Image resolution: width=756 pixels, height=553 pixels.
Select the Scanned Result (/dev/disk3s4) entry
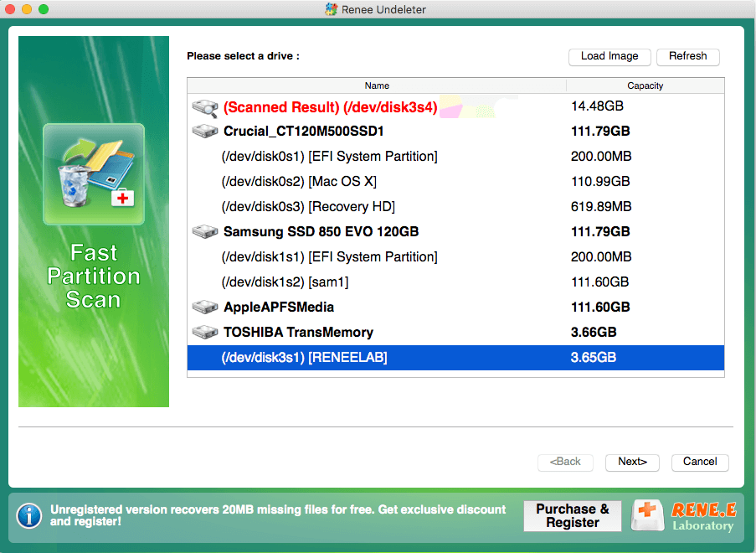(455, 106)
